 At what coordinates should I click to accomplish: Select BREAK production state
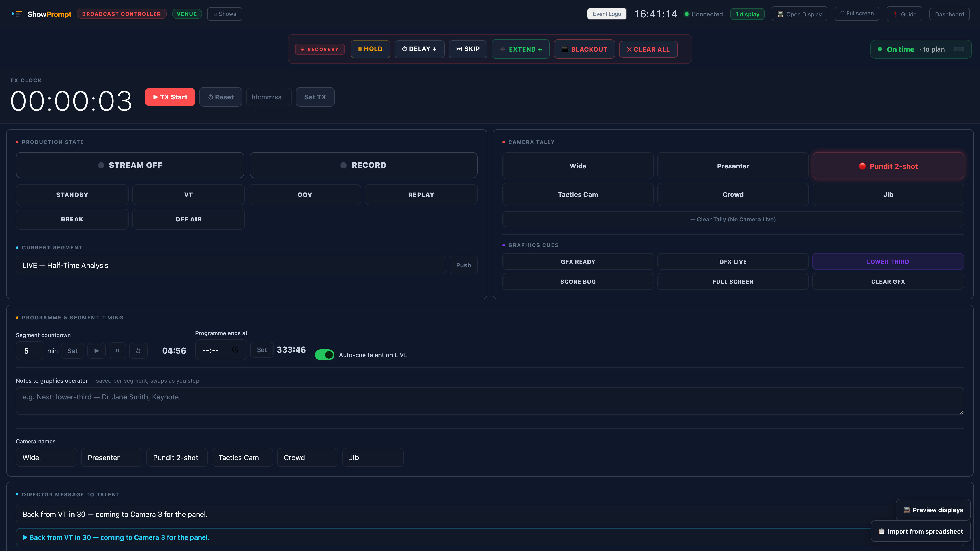pos(72,219)
